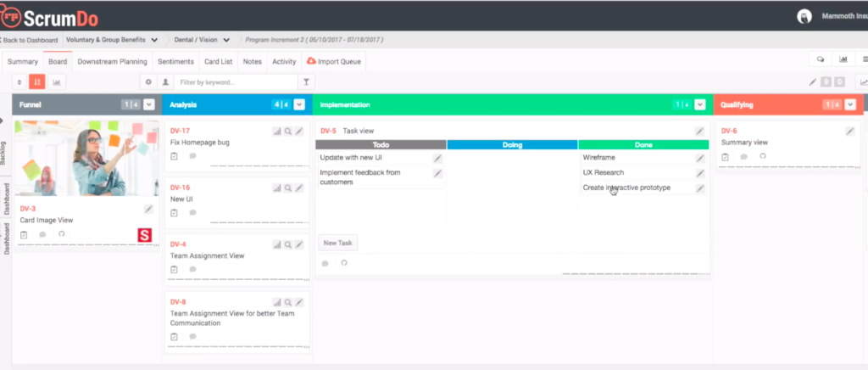Viewport: 868px width, 370px height.
Task: Click the comment bubble icon on DV-8
Action: pyautogui.click(x=192, y=337)
